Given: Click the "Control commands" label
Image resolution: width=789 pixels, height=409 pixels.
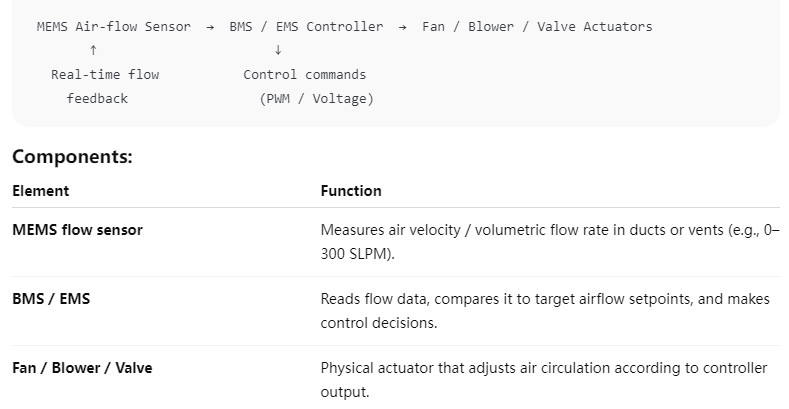Looking at the screenshot, I should coord(305,75).
